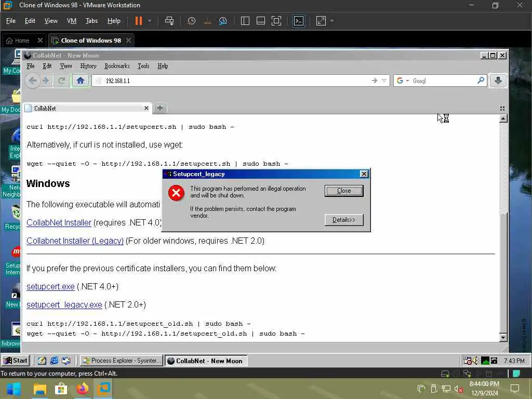Image resolution: width=532 pixels, height=399 pixels.
Task: Open File Explorer on host taskbar
Action: (x=39, y=389)
